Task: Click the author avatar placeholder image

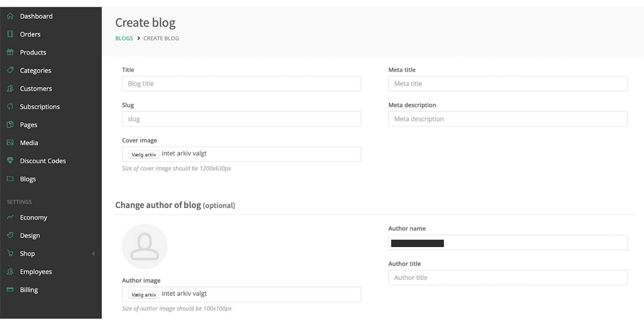Action: pos(145,246)
